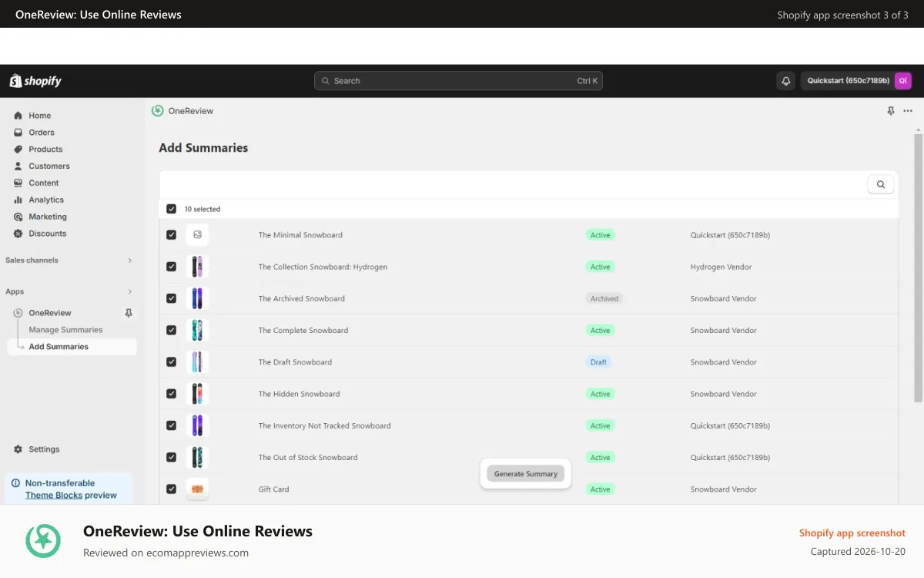Click the OneReview app icon in sidebar

pos(18,313)
